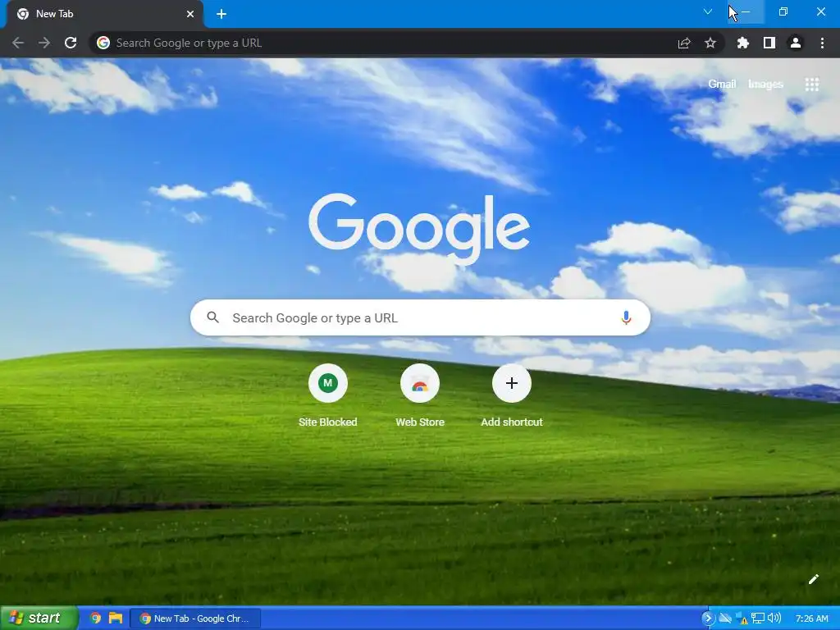Start voice search with the microphone icon
Viewport: 840px width, 630px height.
[626, 317]
